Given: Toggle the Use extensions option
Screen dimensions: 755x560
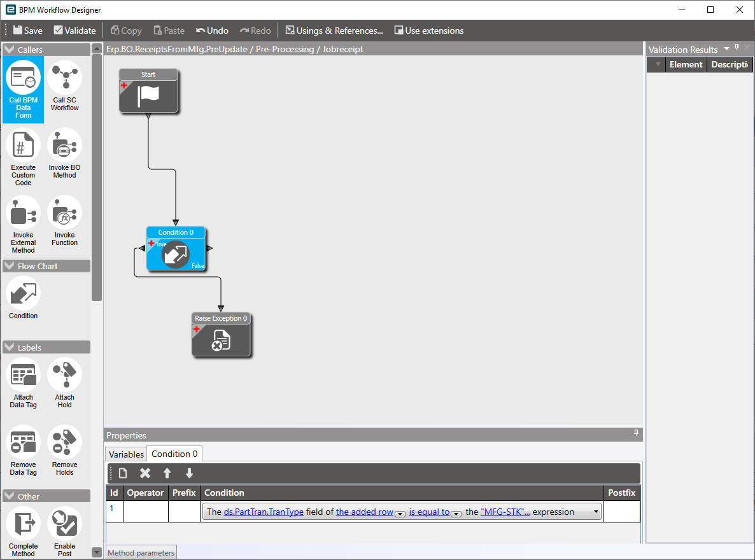Looking at the screenshot, I should (x=428, y=31).
